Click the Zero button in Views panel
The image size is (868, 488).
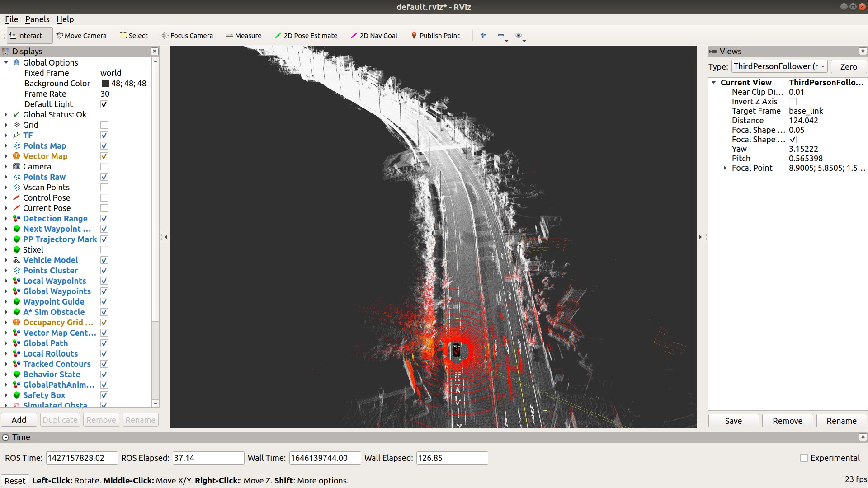pos(848,66)
